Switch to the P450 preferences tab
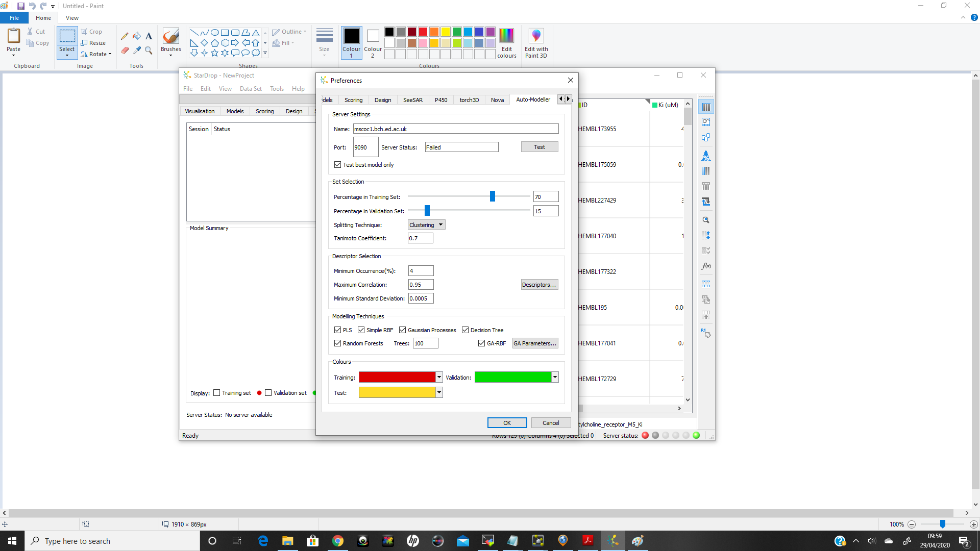 (x=441, y=100)
